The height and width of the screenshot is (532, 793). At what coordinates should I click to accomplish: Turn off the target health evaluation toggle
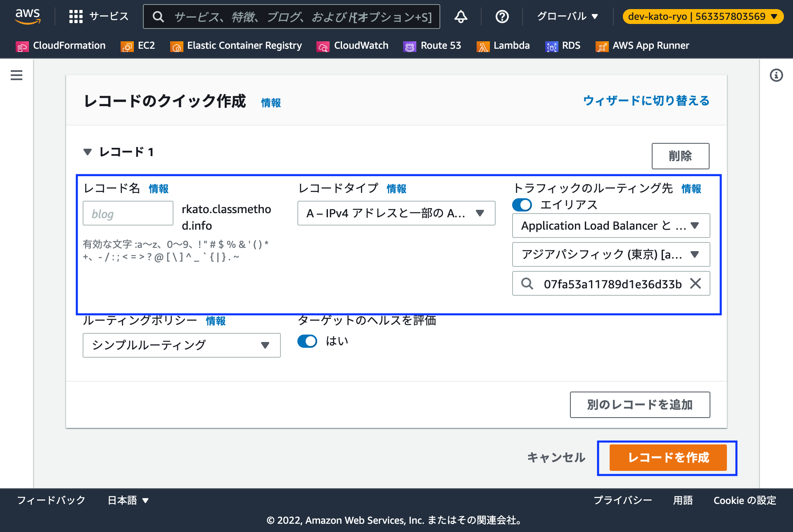(x=307, y=341)
